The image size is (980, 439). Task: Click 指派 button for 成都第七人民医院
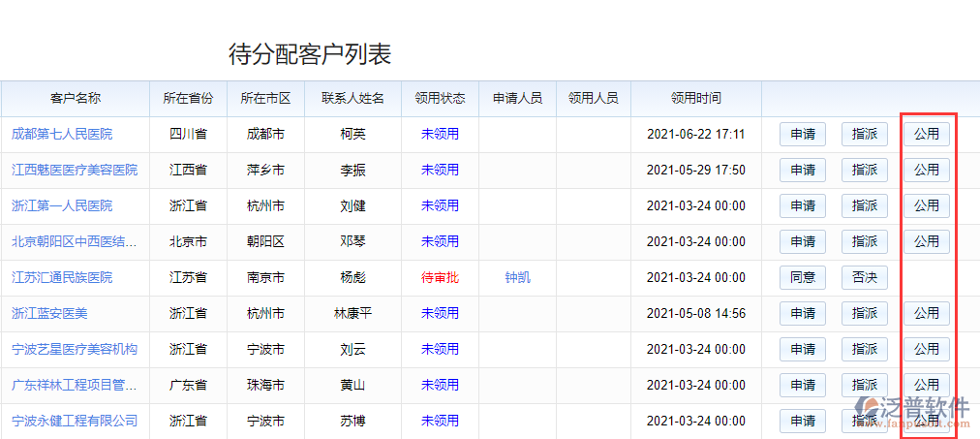[x=864, y=134]
